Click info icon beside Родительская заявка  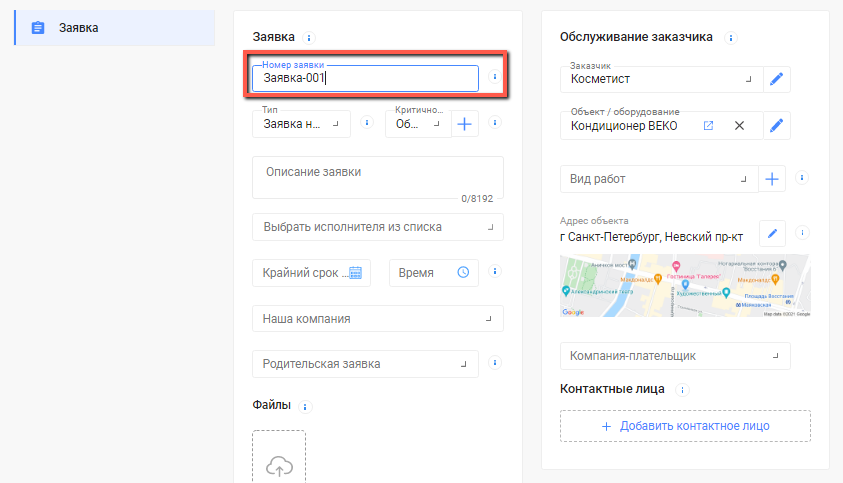(x=495, y=363)
